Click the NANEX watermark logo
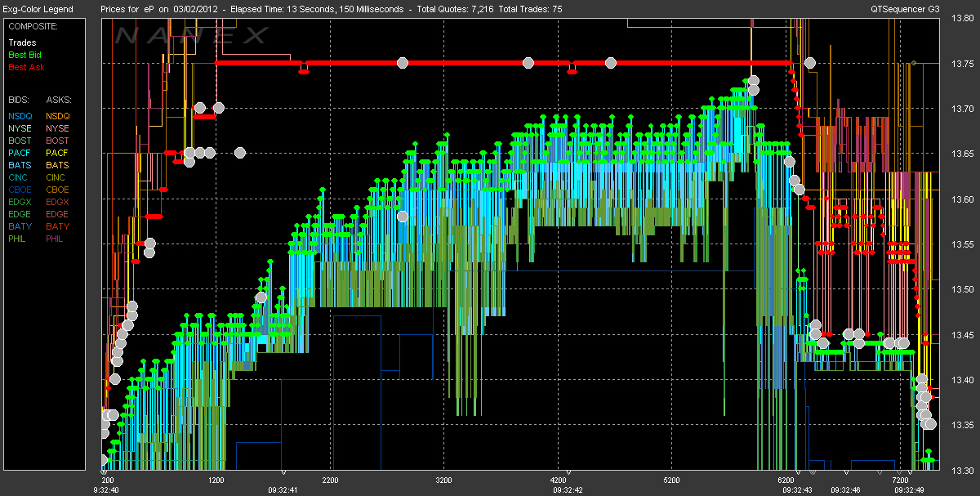 (x=191, y=35)
